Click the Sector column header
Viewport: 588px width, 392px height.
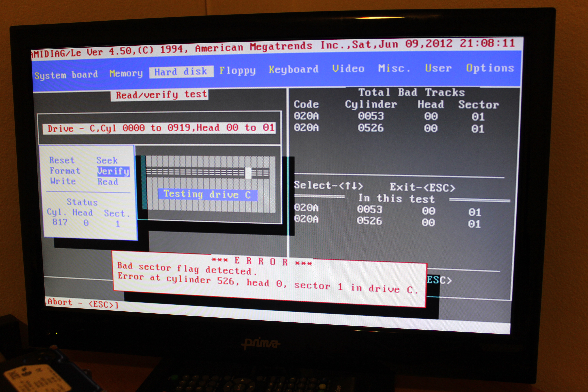point(479,105)
